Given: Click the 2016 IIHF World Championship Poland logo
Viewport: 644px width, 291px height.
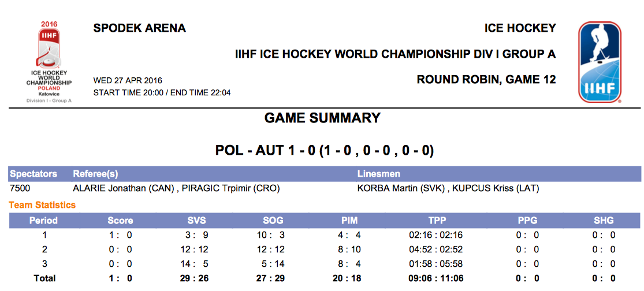Looking at the screenshot, I should click(x=49, y=62).
